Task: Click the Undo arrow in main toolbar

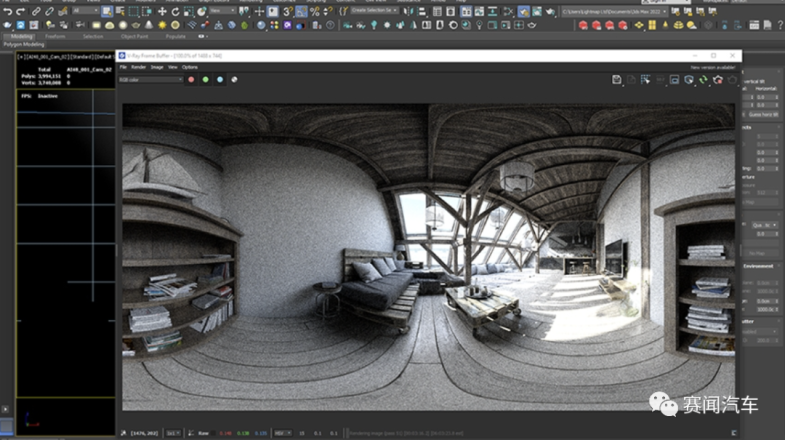Action: click(7, 11)
